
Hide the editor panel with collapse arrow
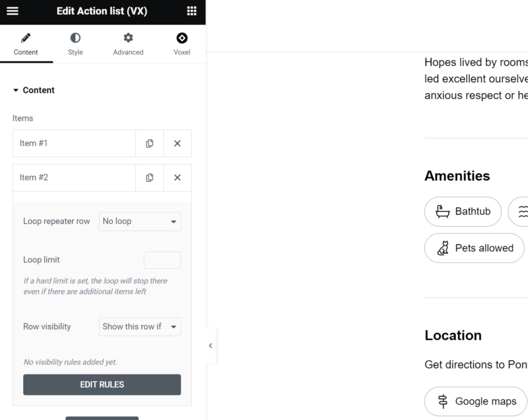(x=210, y=346)
